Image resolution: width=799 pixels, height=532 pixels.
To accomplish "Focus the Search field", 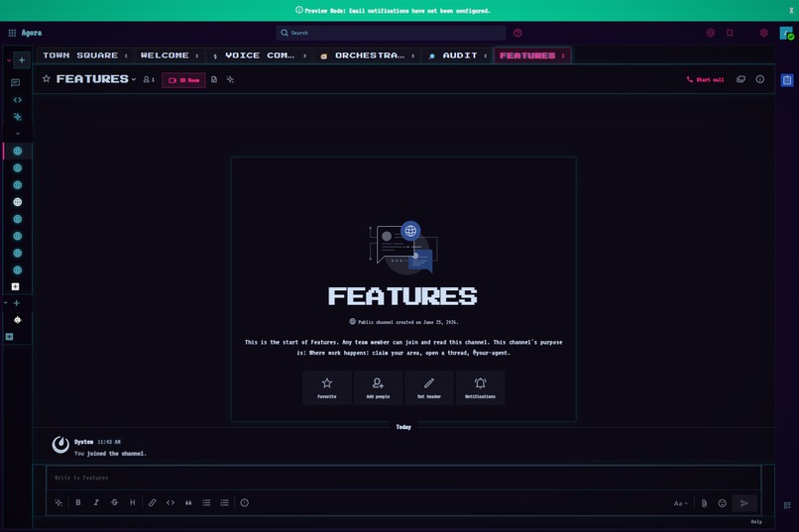I will click(x=391, y=33).
